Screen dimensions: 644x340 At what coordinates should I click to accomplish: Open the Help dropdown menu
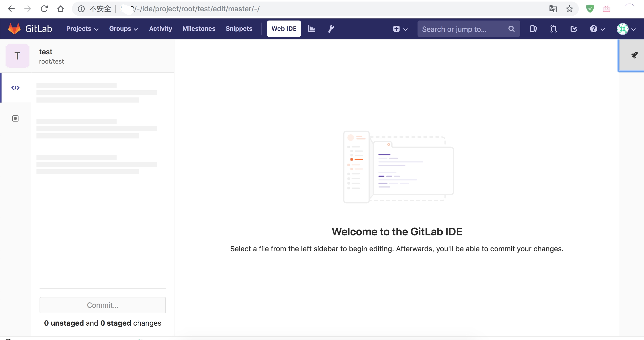(597, 29)
